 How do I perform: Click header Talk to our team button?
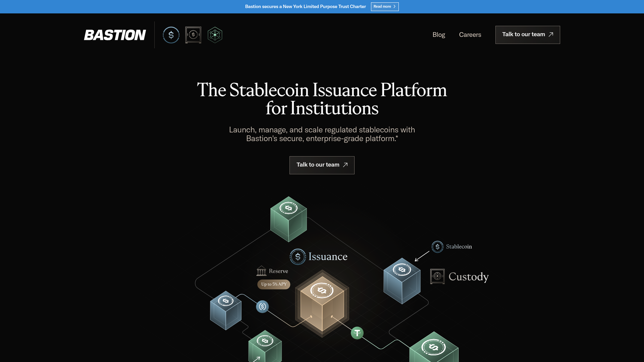(x=528, y=35)
